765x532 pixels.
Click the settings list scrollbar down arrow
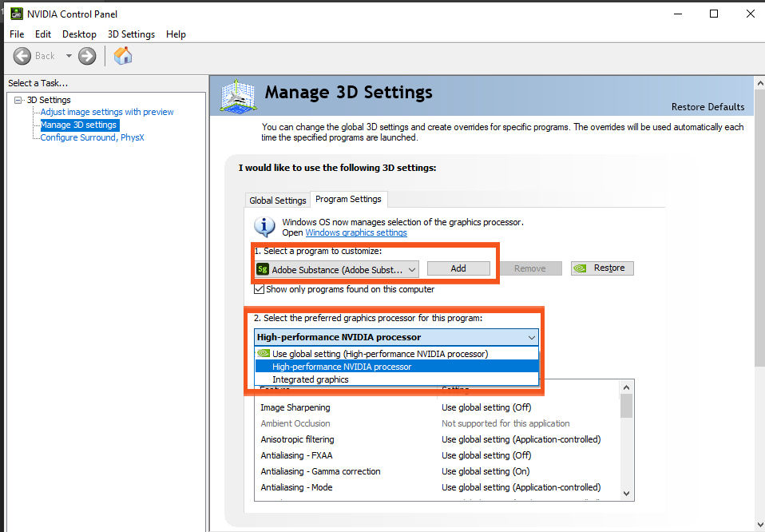(626, 494)
